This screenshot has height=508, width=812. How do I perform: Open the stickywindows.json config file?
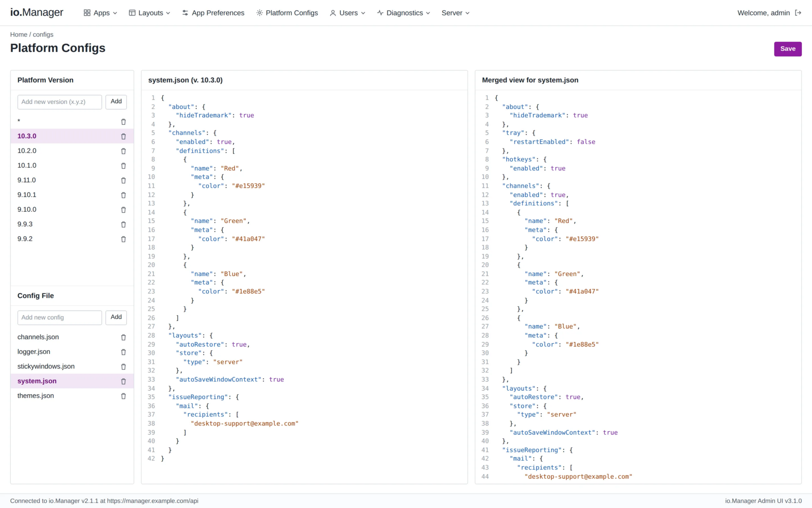pos(72,366)
